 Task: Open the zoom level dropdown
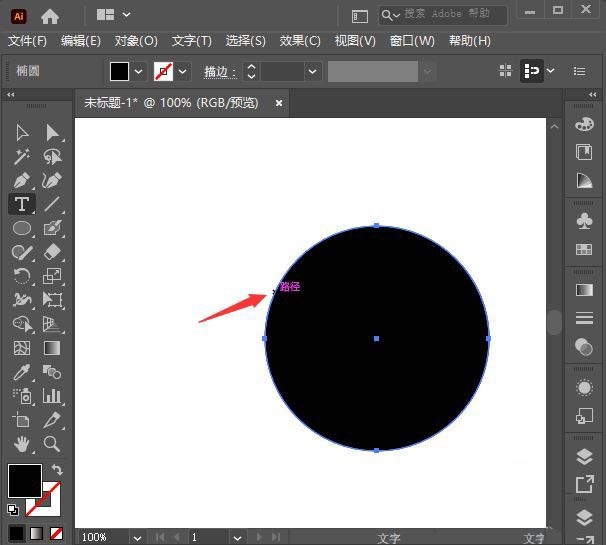[137, 538]
